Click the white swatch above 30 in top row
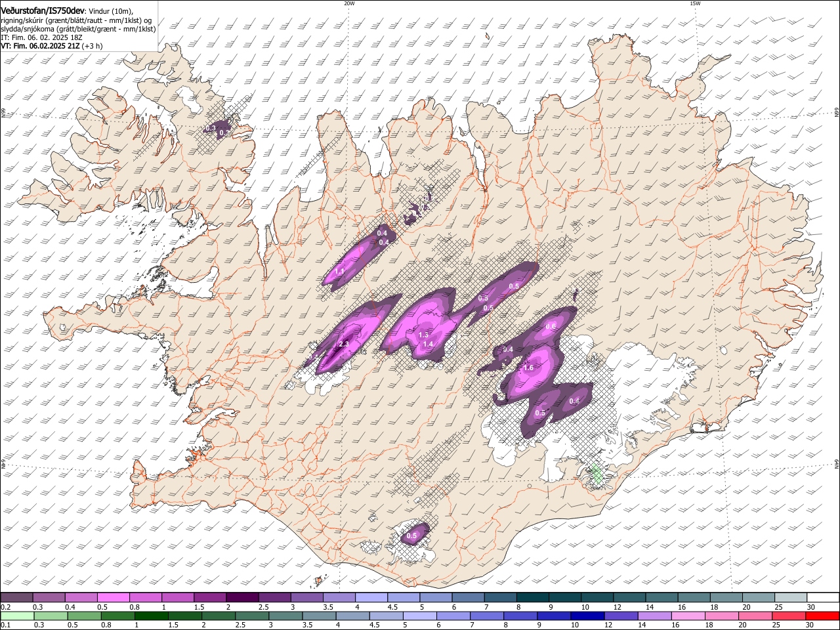This screenshot has height=630, width=840. [x=822, y=598]
